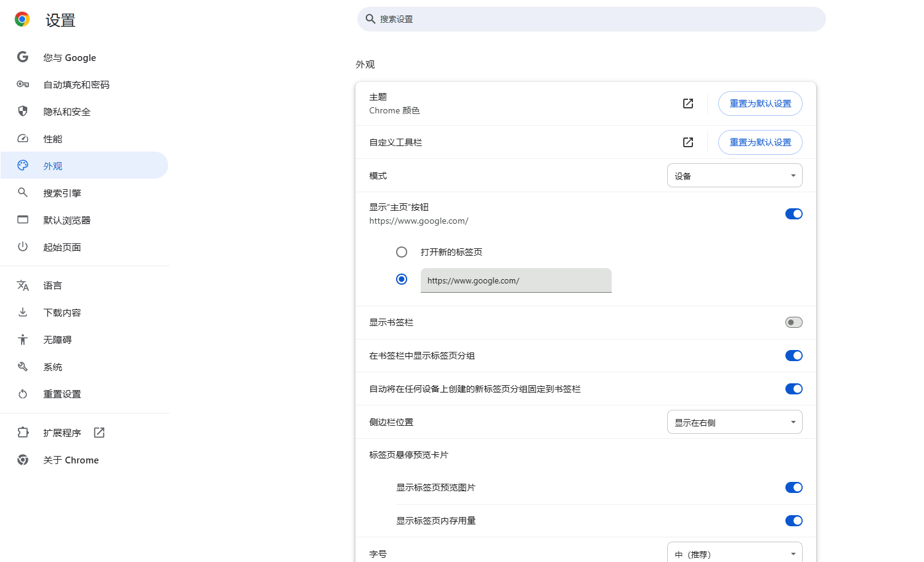
Task: Toggle the 显示"主页"按钮 switch
Action: tap(793, 214)
